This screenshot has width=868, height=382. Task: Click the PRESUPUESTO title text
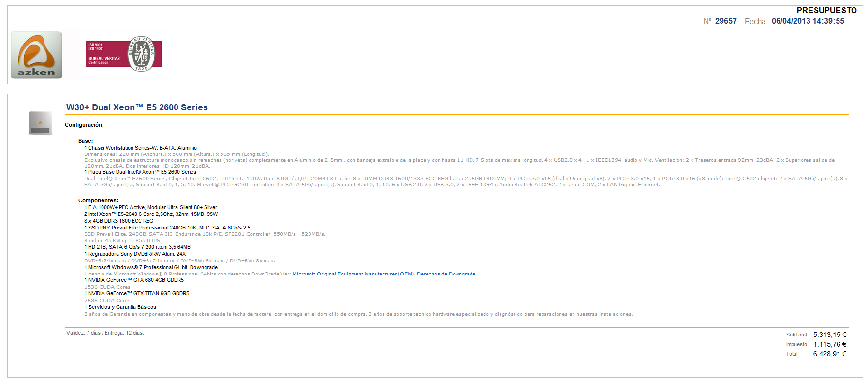pos(826,10)
